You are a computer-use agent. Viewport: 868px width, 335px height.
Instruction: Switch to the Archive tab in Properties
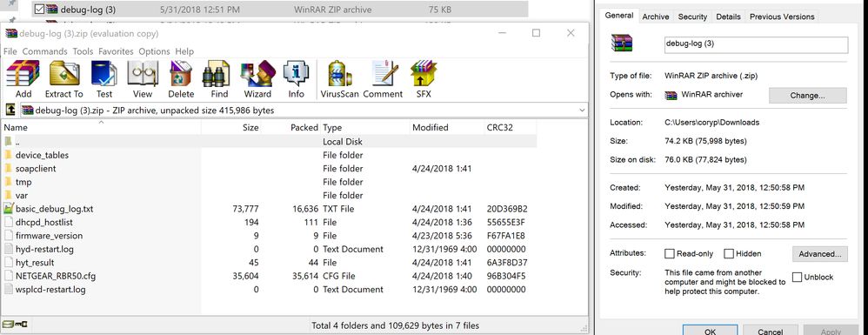tap(656, 17)
